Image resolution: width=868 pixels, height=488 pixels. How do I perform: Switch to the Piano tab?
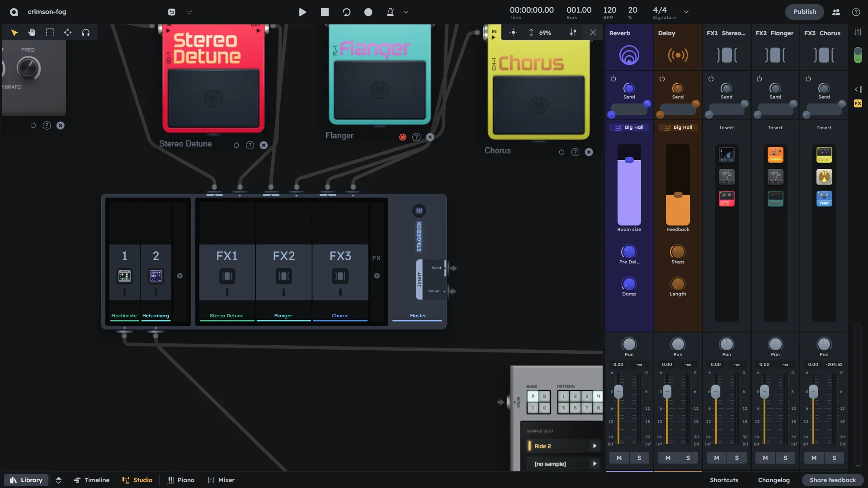[x=180, y=480]
